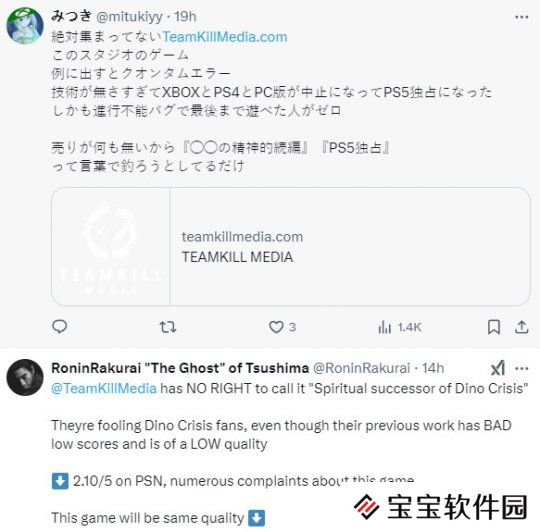
Task: Reply to mitukiyy's tweet
Action: pyautogui.click(x=60, y=326)
